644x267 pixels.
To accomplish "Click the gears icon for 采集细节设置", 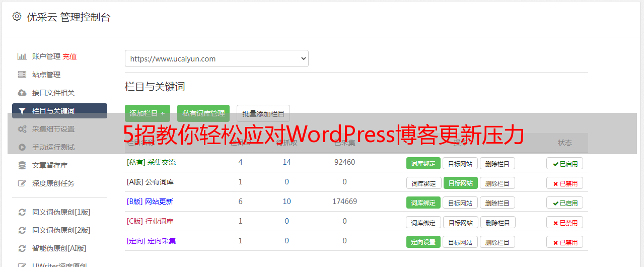I will 22,129.
